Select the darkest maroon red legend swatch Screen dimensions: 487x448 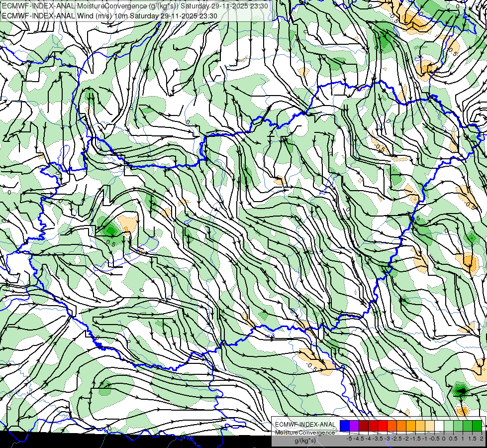click(364, 426)
